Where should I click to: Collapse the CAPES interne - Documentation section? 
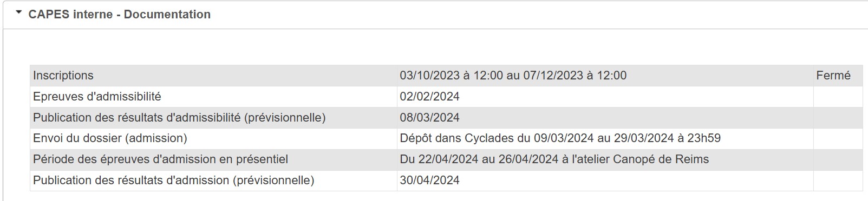[x=19, y=12]
